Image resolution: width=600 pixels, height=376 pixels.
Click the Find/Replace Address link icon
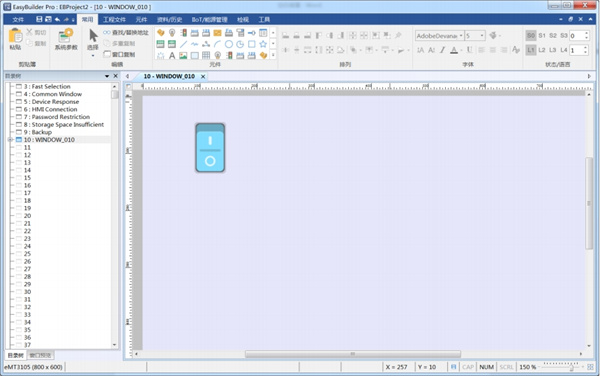point(107,33)
